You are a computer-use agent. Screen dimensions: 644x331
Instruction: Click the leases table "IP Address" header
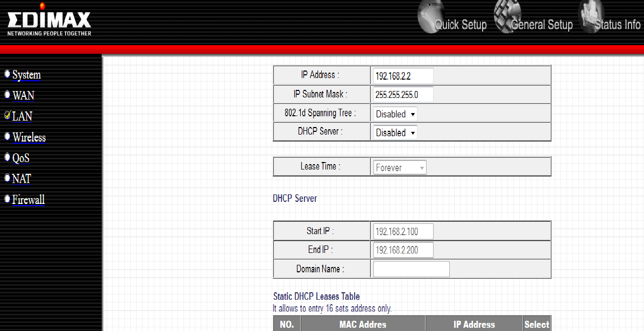coord(474,325)
